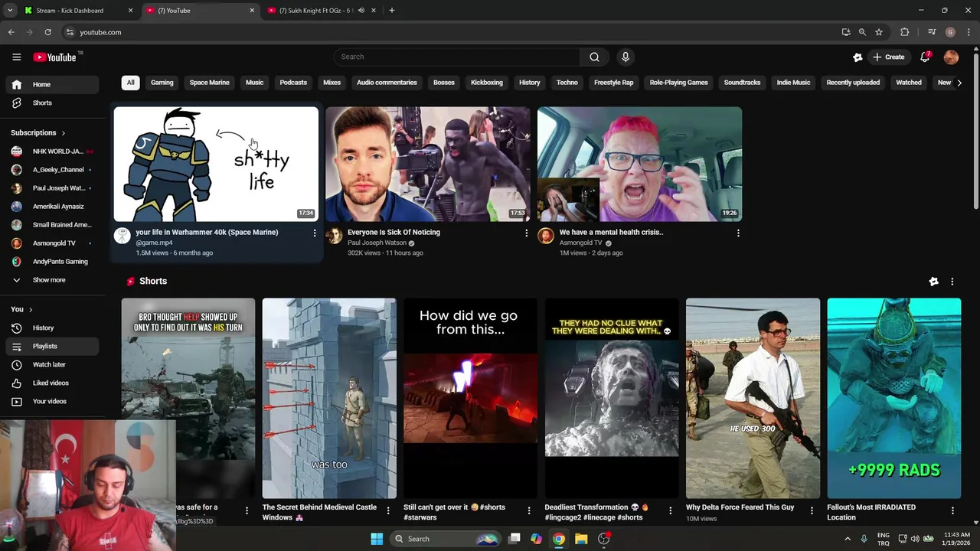Reload the page in Chrome
This screenshot has height=551, width=980.
coord(47,32)
